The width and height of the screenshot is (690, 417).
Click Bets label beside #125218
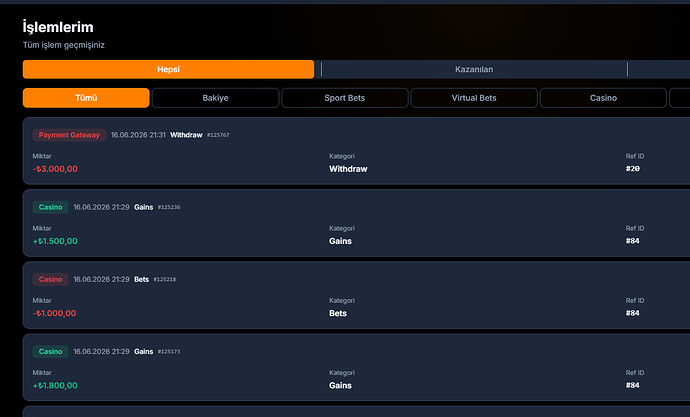click(x=141, y=279)
